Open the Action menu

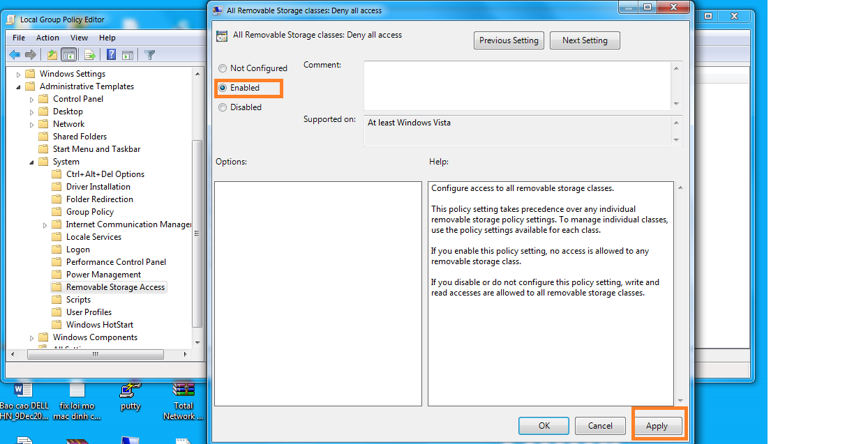pyautogui.click(x=47, y=38)
